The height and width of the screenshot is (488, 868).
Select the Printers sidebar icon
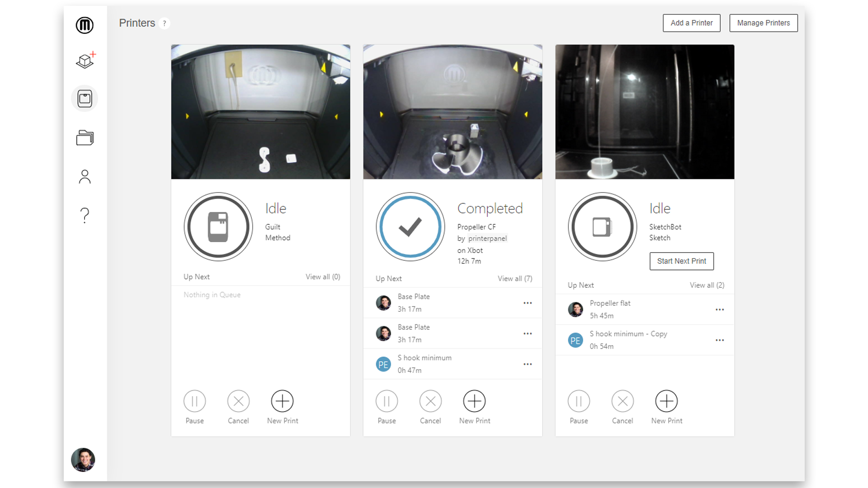[x=85, y=99]
